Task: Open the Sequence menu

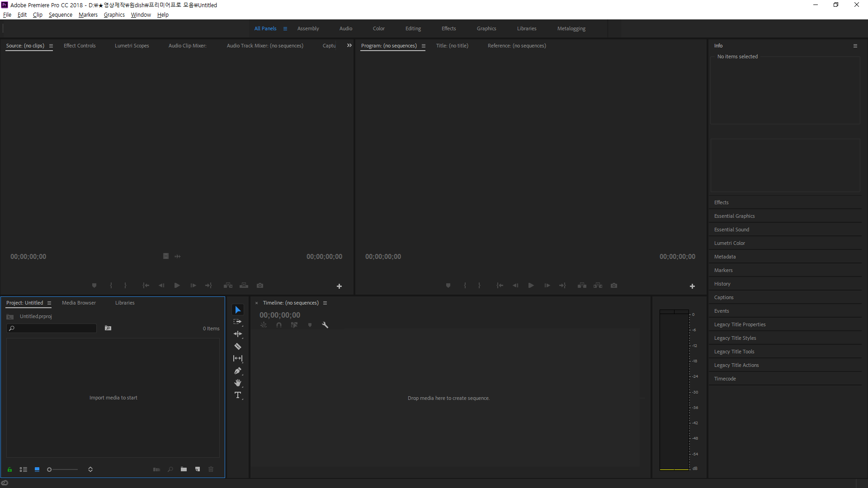Action: point(60,15)
